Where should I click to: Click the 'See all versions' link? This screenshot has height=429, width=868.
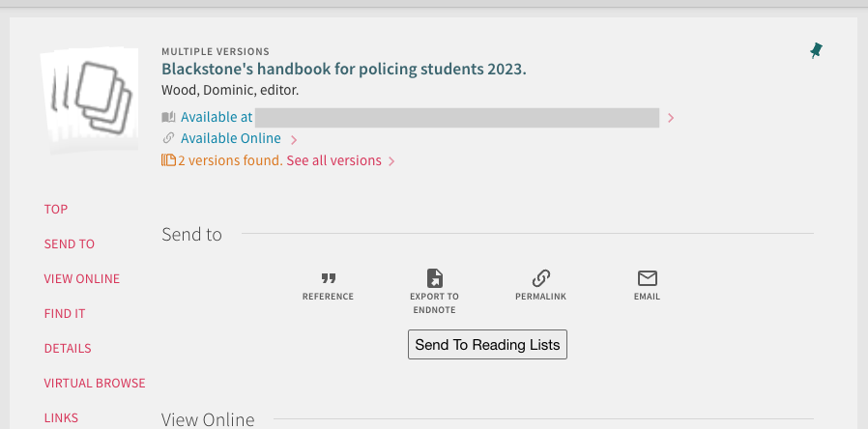point(333,160)
